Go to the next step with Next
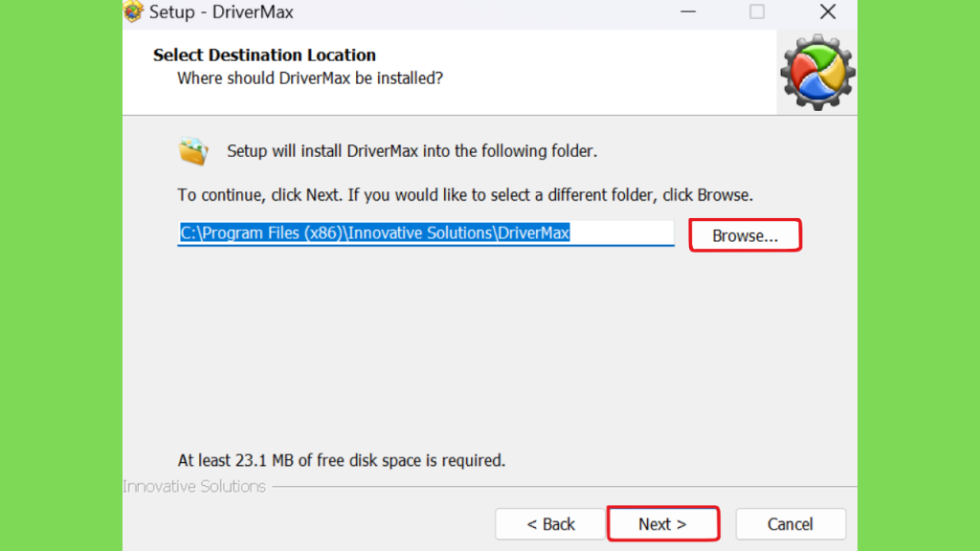The width and height of the screenshot is (980, 551). pos(662,523)
